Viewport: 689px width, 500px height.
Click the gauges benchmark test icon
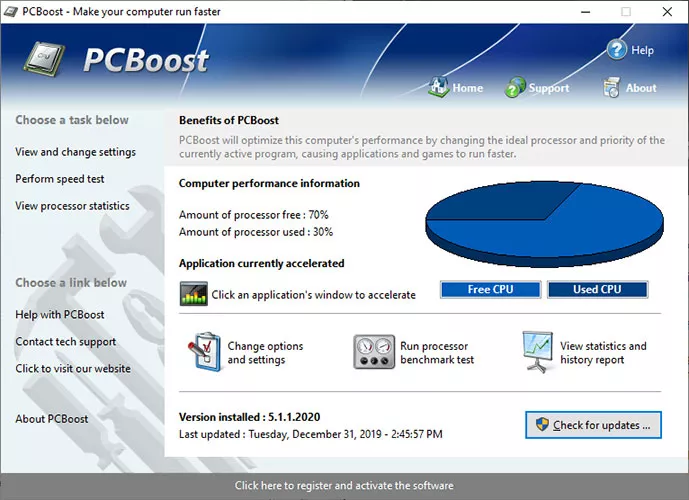click(x=374, y=352)
